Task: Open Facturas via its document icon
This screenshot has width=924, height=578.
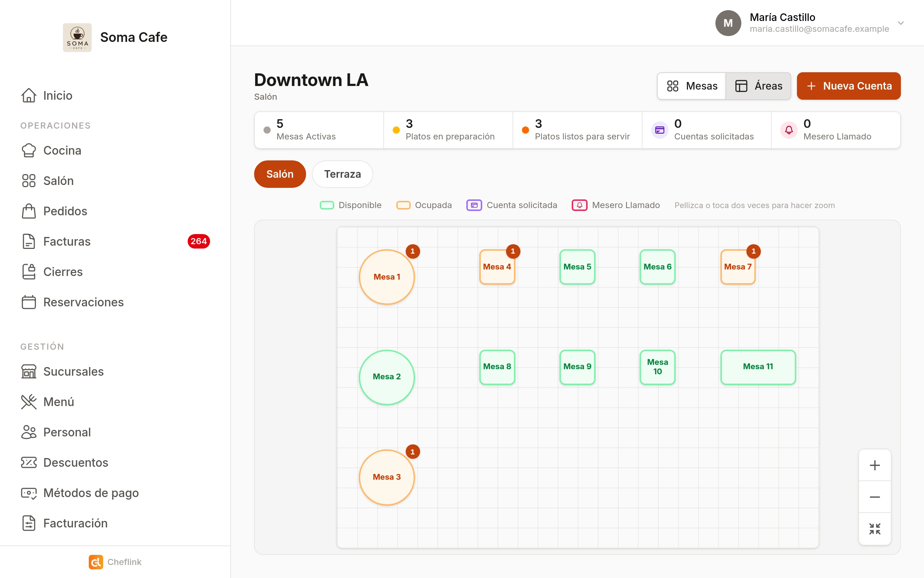Action: click(x=29, y=242)
